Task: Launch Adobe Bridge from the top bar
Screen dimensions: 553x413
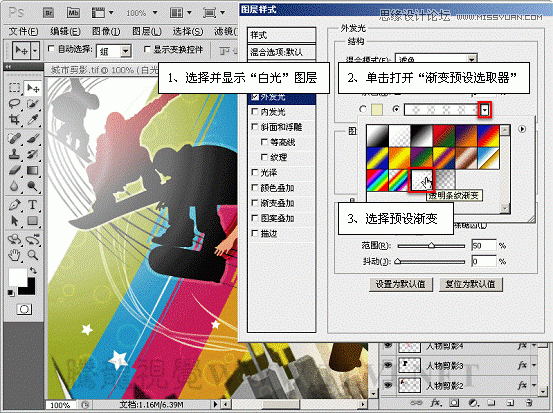Action: coord(48,13)
